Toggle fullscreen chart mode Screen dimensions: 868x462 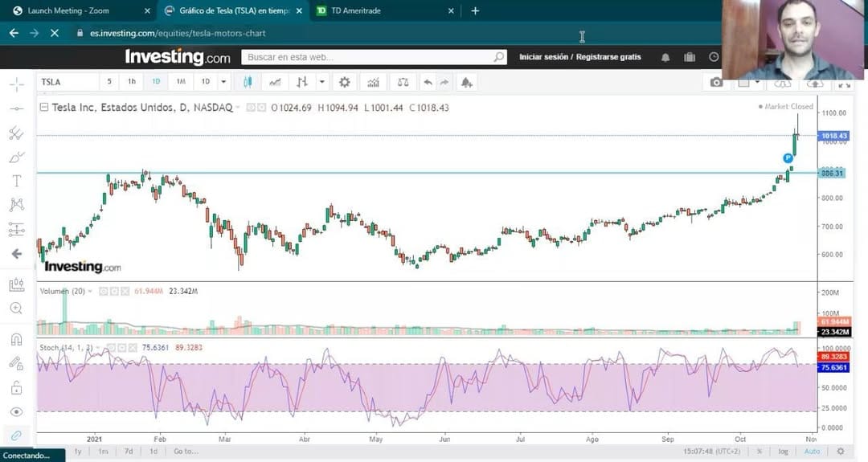(844, 84)
